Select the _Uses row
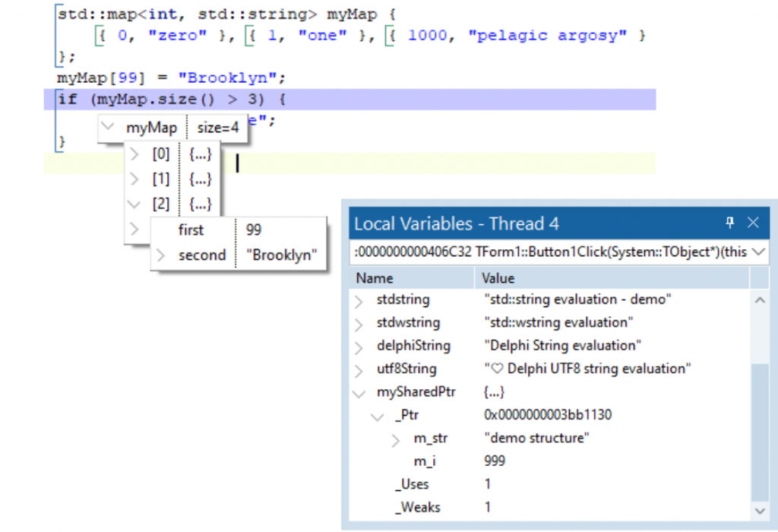This screenshot has height=532, width=778. (550, 484)
